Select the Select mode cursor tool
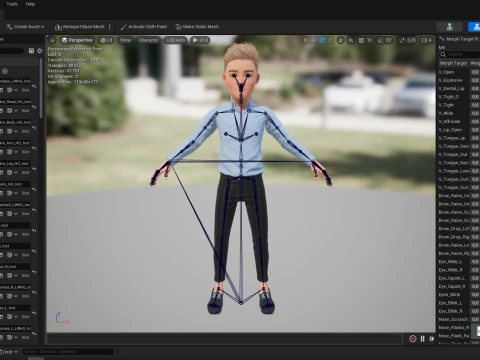The image size is (480, 360). 305,40
